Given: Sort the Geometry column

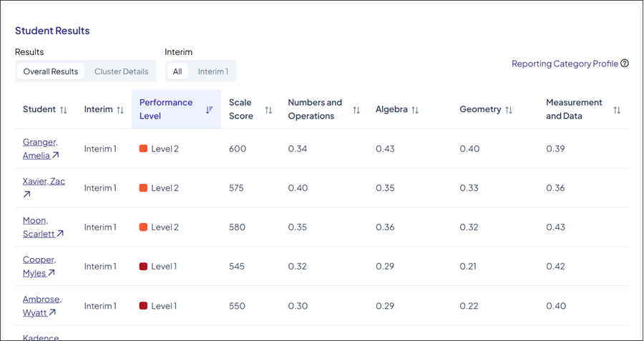Looking at the screenshot, I should coord(509,109).
